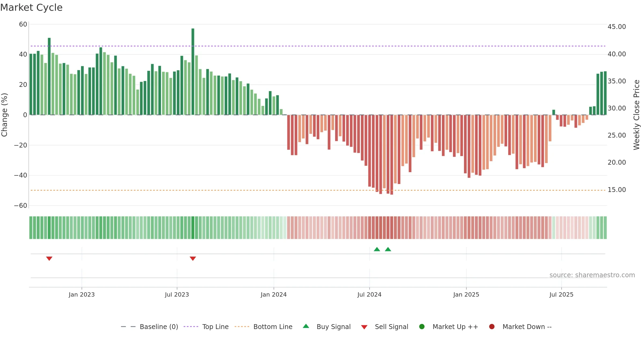The image size is (644, 362).
Task: Click the −60 left axis tick label
Action: pos(21,206)
